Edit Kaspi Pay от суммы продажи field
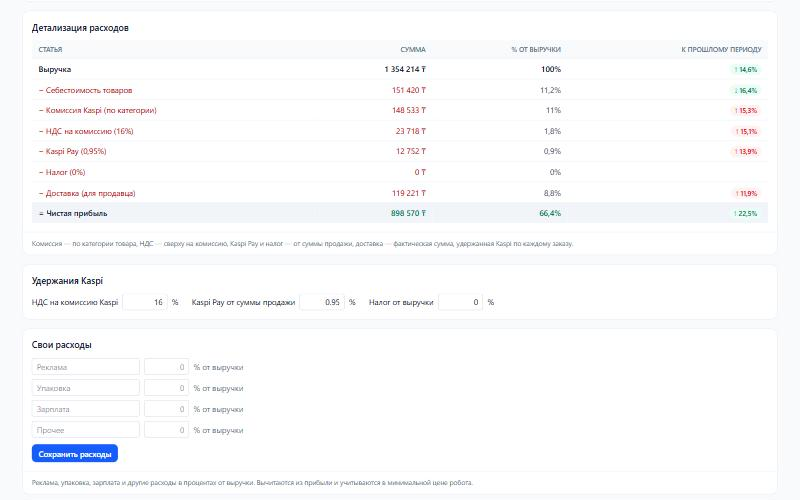Image resolution: width=800 pixels, height=500 pixels. pyautogui.click(x=322, y=302)
